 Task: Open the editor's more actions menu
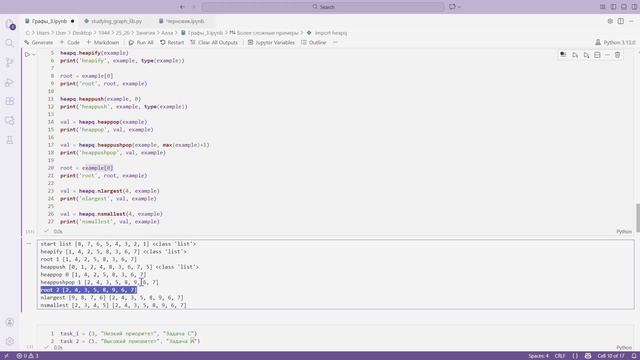(631, 21)
